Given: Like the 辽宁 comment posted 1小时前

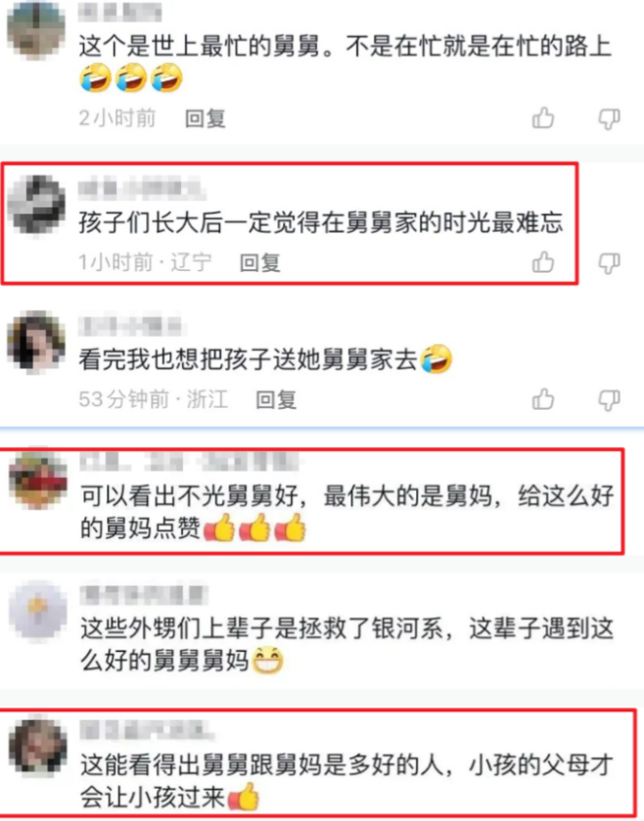Looking at the screenshot, I should tap(543, 262).
